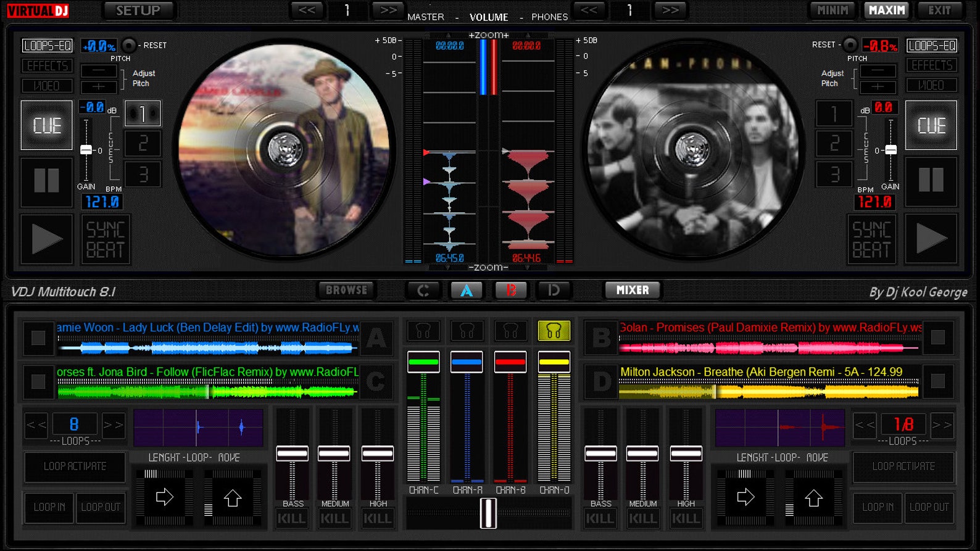
Task: Lengthen right deck loop length
Action: coord(942,425)
